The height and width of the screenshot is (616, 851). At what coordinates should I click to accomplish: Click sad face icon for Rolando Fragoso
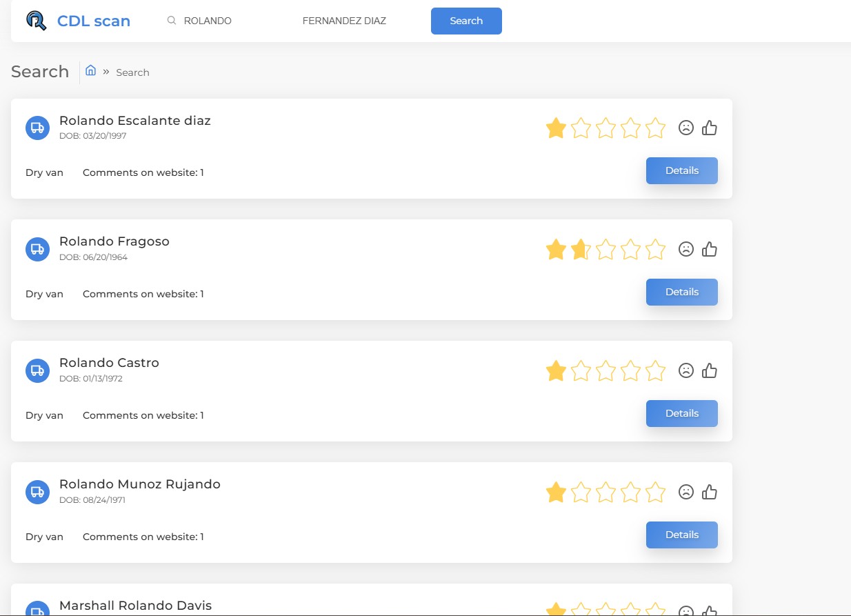coord(685,249)
